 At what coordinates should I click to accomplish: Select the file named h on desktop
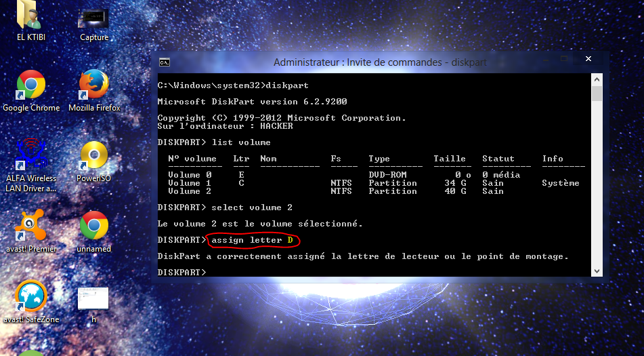(x=93, y=299)
